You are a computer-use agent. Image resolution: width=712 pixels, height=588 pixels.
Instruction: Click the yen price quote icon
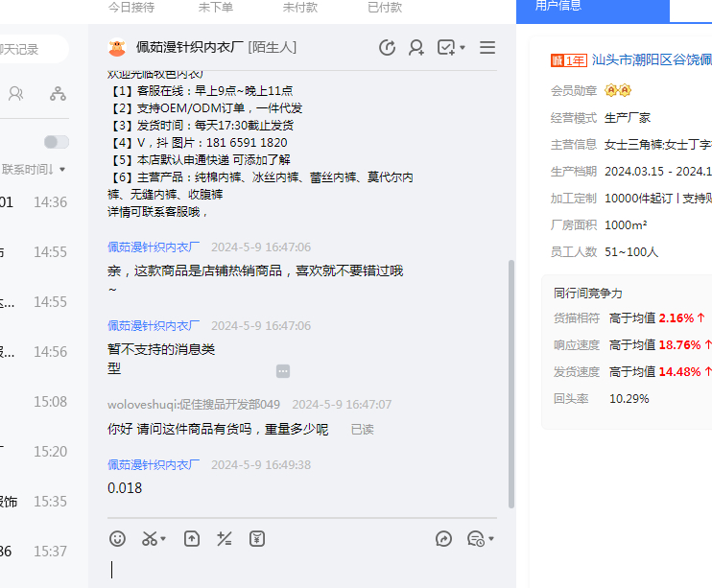257,538
